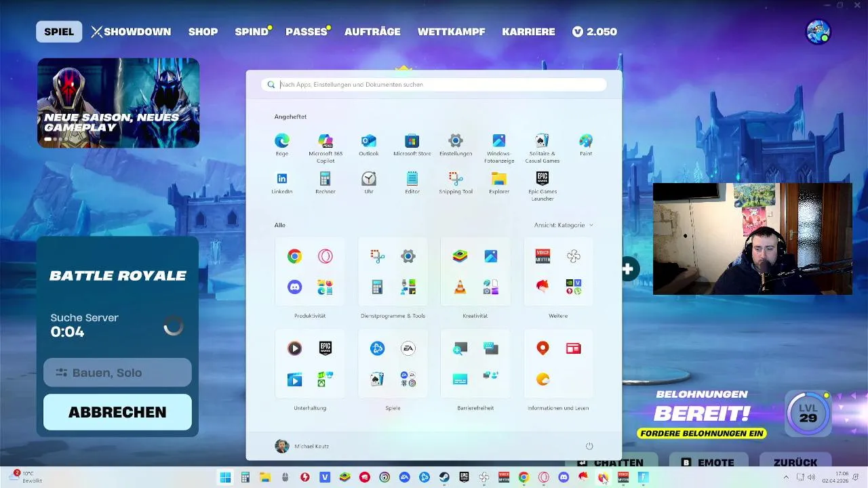Viewport: 868px width, 488px height.
Task: Open BlueStacks in the Kreativität group
Action: pyautogui.click(x=460, y=256)
